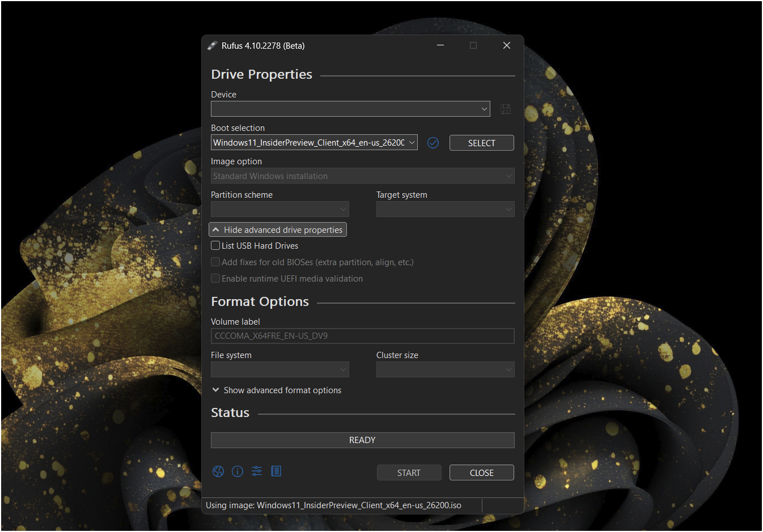763x532 pixels.
Task: Click the Rufus app icon in title bar
Action: click(x=213, y=46)
